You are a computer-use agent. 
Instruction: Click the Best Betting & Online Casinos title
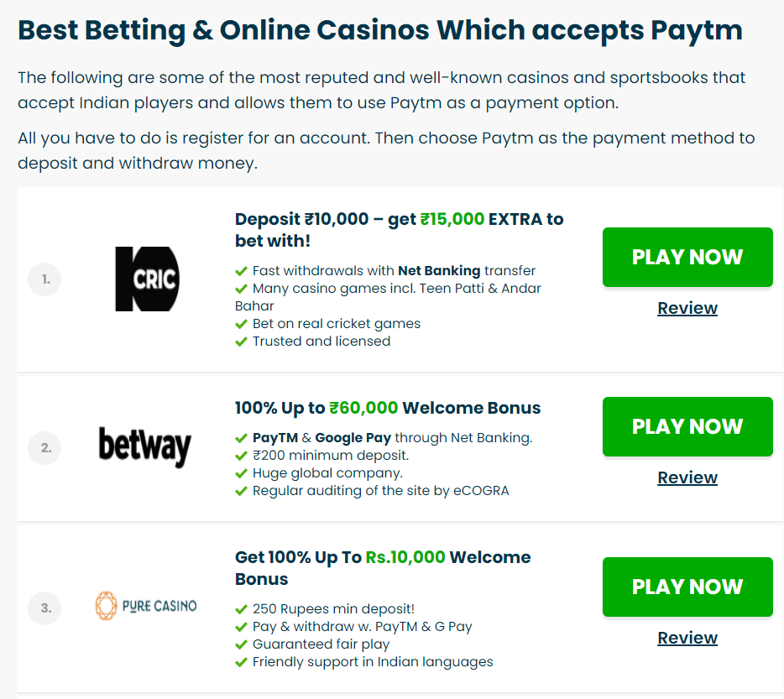[379, 30]
